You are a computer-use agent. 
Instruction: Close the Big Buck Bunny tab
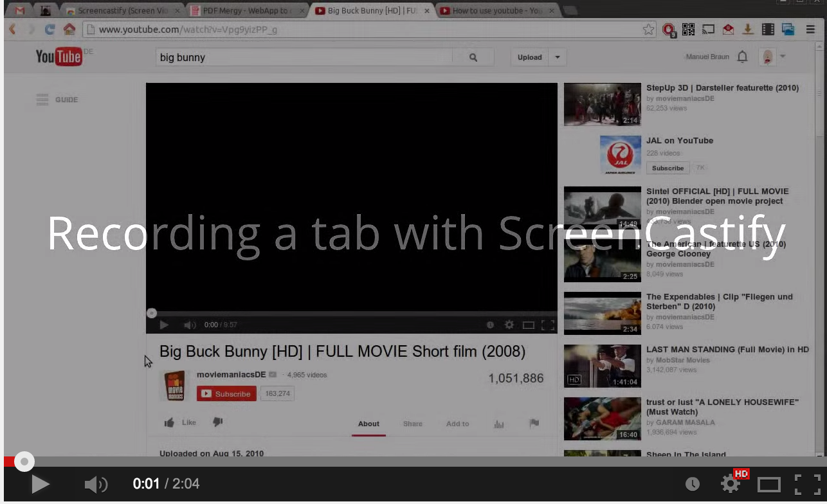[x=426, y=11]
